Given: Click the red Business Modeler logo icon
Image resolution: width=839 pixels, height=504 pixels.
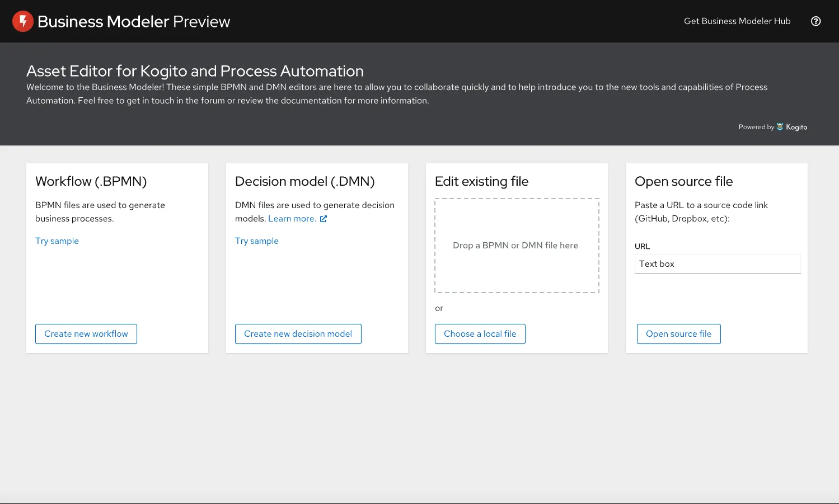Looking at the screenshot, I should 23,21.
